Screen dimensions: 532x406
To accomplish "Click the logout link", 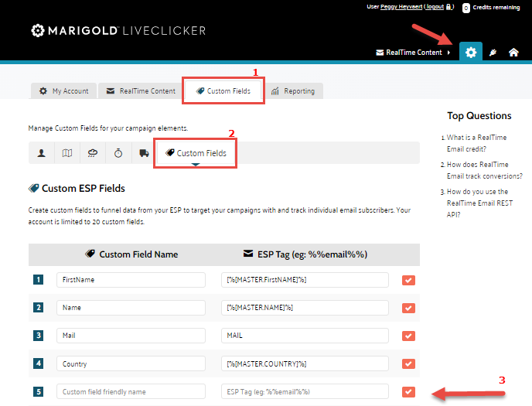I will (435, 6).
